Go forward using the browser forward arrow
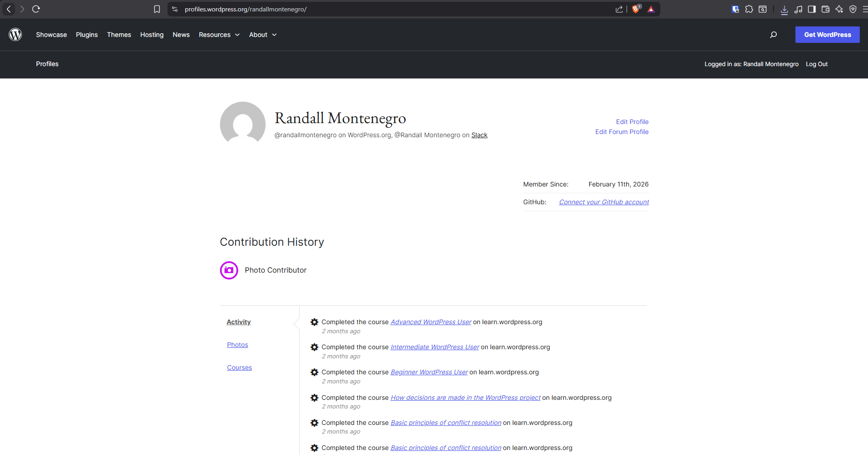 tap(22, 9)
